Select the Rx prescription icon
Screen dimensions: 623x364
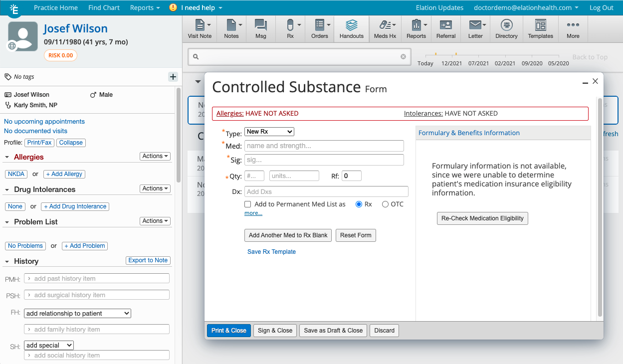(x=289, y=28)
